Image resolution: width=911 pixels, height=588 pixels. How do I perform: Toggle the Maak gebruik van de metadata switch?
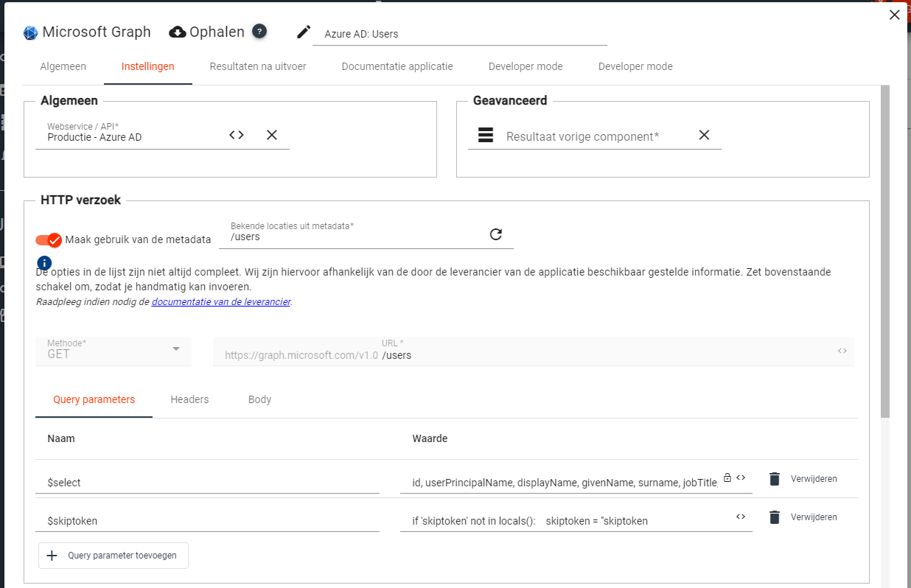point(49,239)
